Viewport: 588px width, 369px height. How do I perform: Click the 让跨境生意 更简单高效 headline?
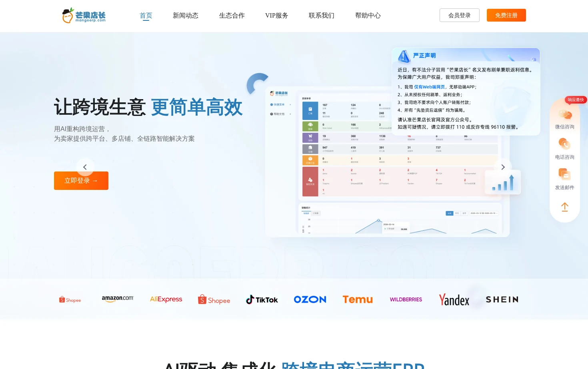(x=148, y=107)
